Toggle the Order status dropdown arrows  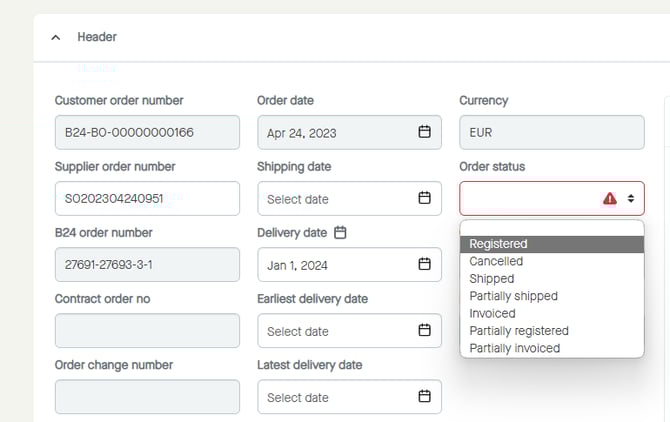coord(631,198)
